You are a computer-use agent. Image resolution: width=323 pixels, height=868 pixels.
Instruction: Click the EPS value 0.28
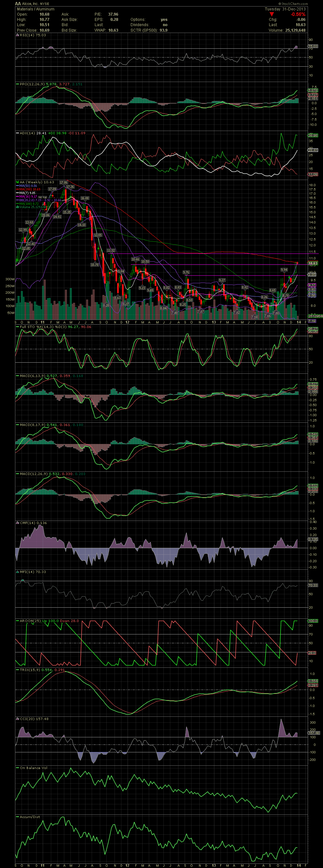pyautogui.click(x=115, y=20)
